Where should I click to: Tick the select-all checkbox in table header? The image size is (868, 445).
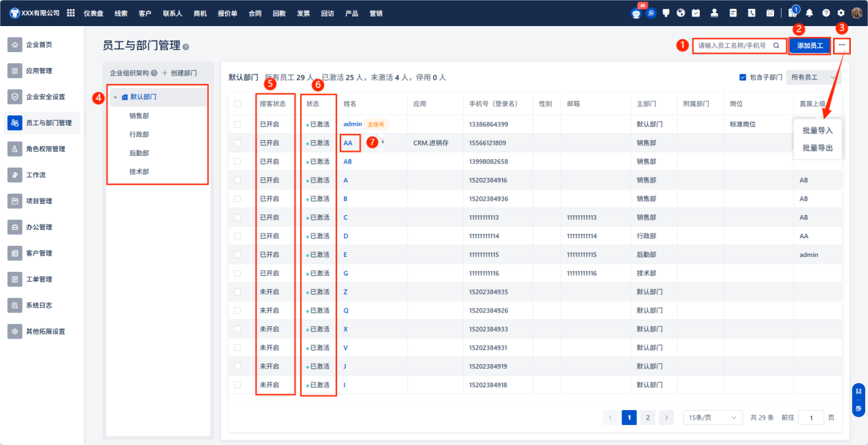(237, 104)
